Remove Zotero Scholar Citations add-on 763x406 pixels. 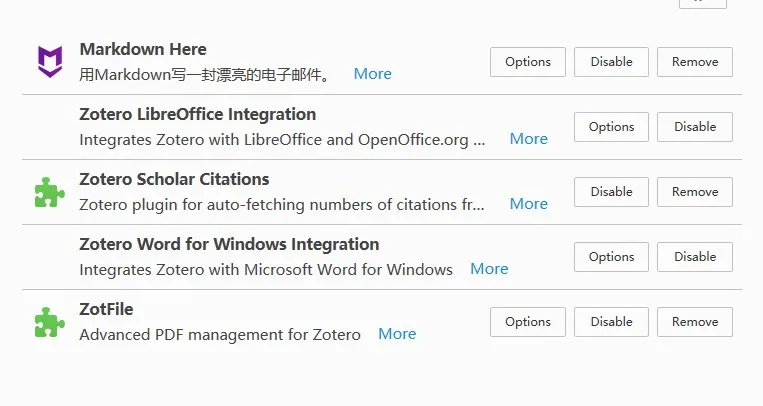tap(695, 192)
